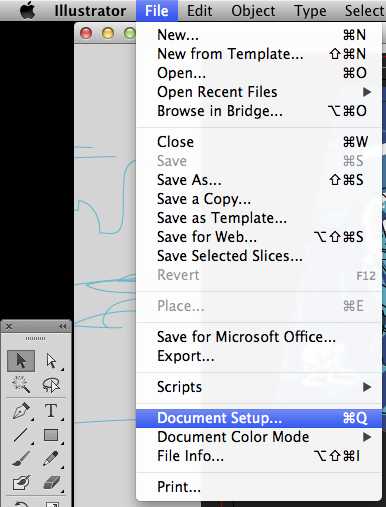Open the Edit menu
Viewport: 386px width, 507px height.
pyautogui.click(x=199, y=11)
